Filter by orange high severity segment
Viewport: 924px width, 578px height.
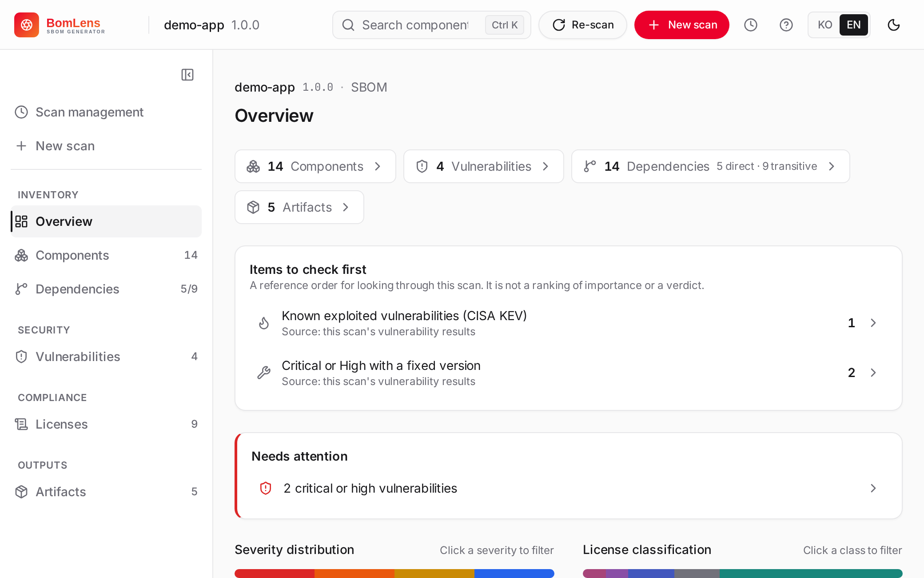[354, 574]
